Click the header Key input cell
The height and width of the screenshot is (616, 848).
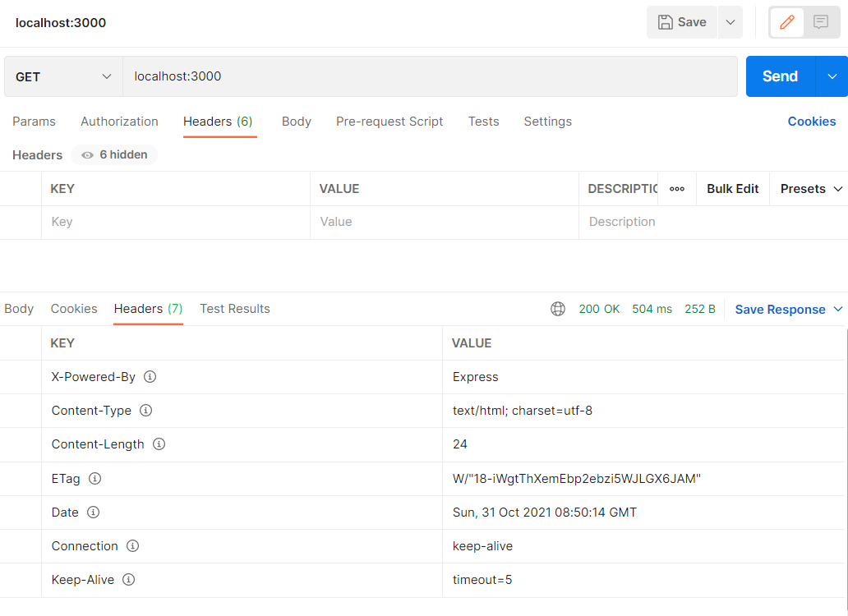click(x=176, y=222)
